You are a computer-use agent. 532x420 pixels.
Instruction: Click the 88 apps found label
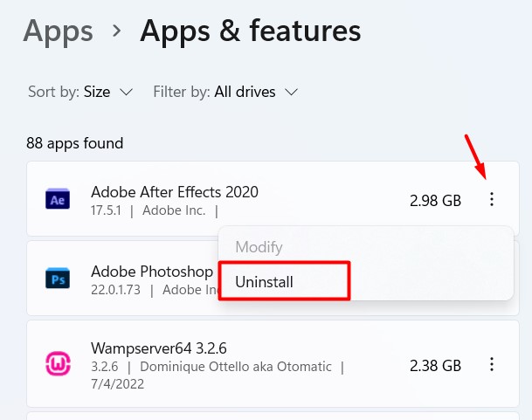pos(75,143)
